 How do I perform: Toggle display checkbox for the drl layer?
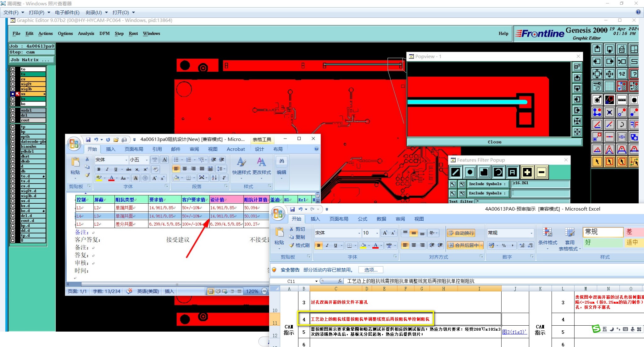coord(13,115)
